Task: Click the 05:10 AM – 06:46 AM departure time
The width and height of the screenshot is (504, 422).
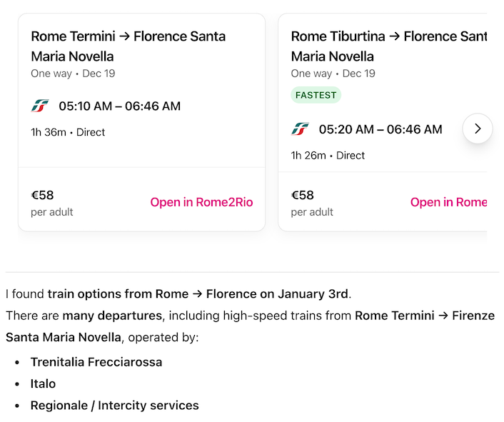Action: [x=119, y=106]
